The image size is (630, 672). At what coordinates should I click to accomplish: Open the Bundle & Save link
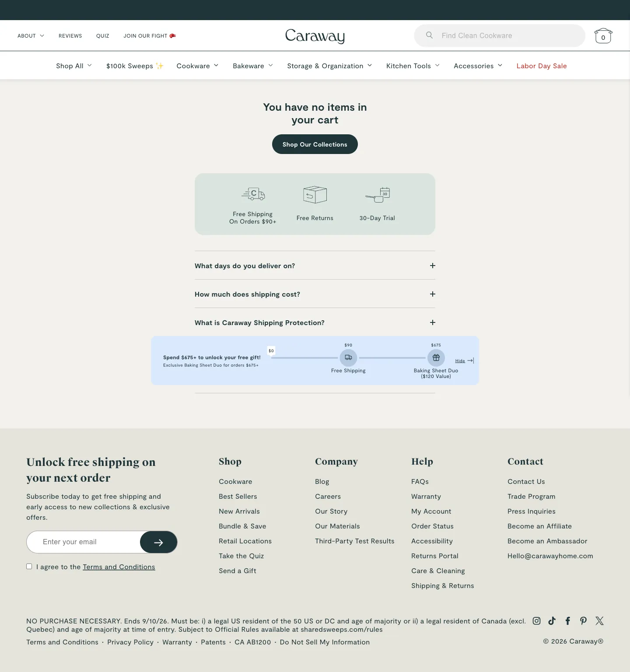click(x=242, y=526)
